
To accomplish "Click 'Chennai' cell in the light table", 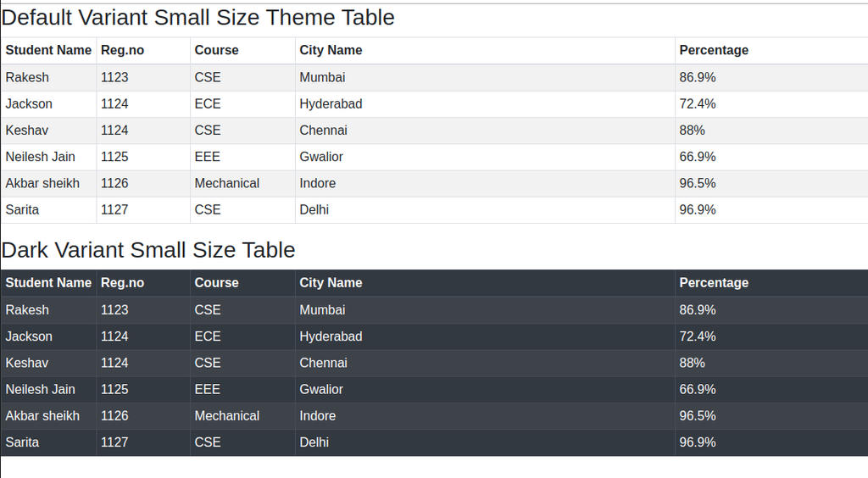I will [323, 131].
